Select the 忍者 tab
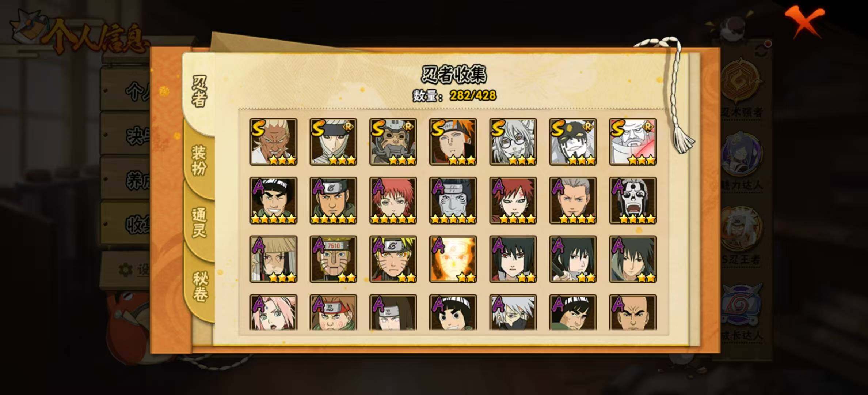Viewport: 868px width, 395px height. point(199,92)
